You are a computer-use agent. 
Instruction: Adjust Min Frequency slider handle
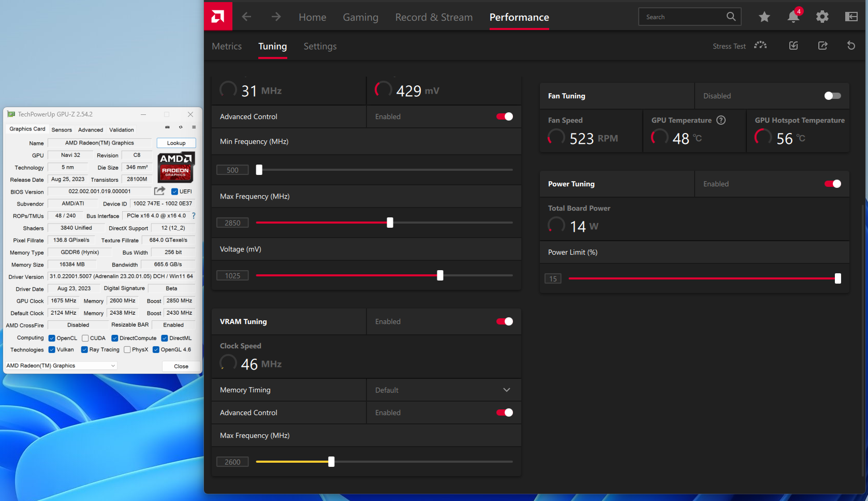click(x=259, y=170)
